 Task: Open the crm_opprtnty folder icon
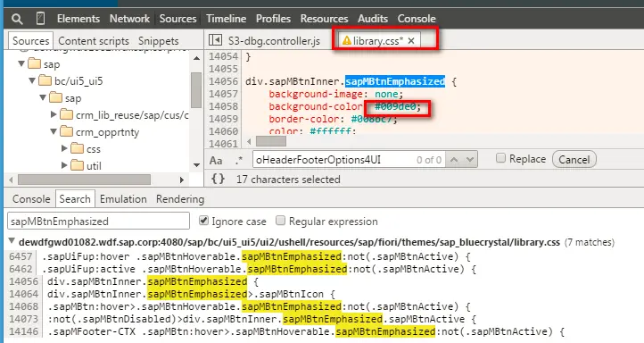(67, 131)
